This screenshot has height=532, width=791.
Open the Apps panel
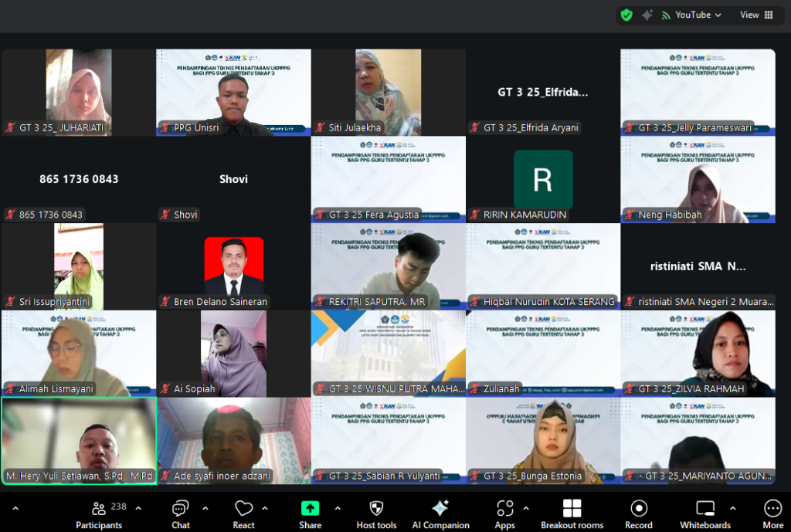point(504,513)
